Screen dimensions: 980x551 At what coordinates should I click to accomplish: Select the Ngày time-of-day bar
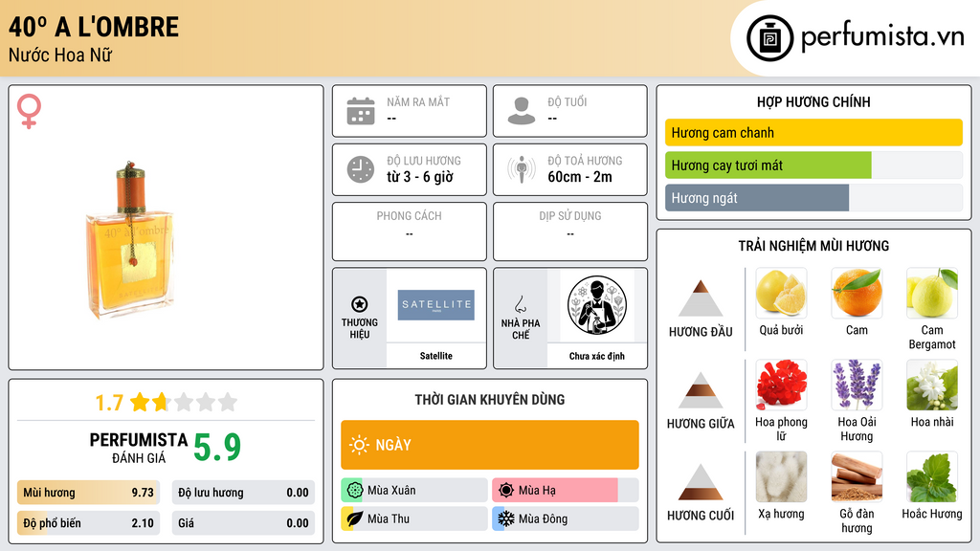point(489,445)
